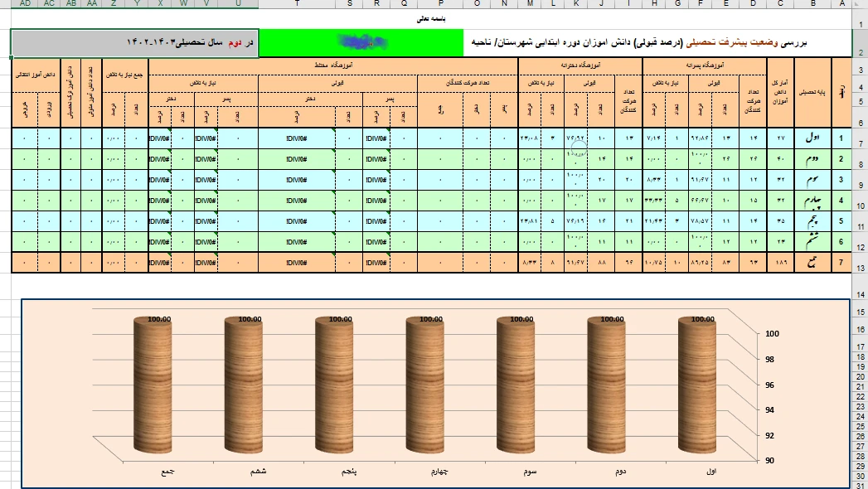Select the green cell with blurred name
This screenshot has height=489, width=868.
pos(361,41)
